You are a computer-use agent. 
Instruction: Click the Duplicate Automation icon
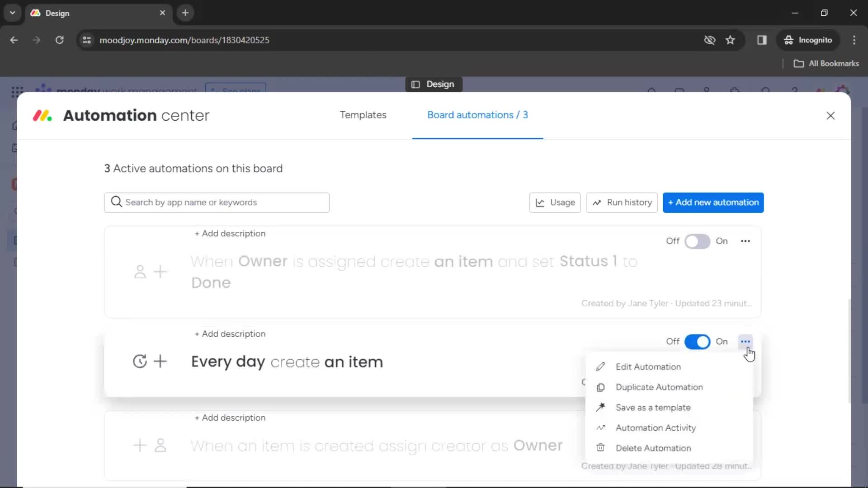[x=601, y=387]
